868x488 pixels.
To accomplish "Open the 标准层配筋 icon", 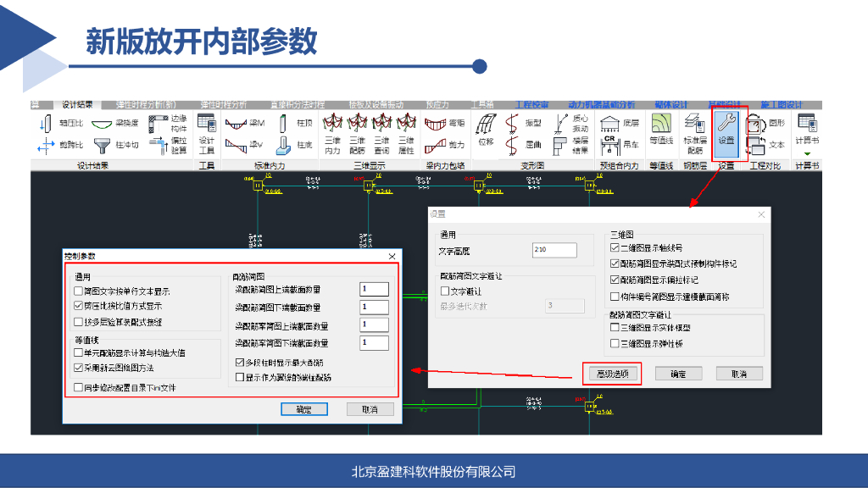I will pyautogui.click(x=694, y=124).
